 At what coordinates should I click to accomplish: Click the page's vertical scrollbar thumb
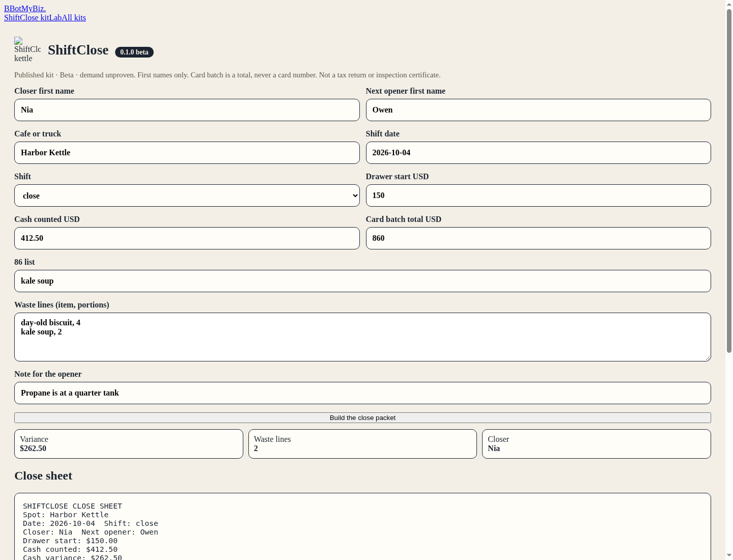tap(729, 181)
